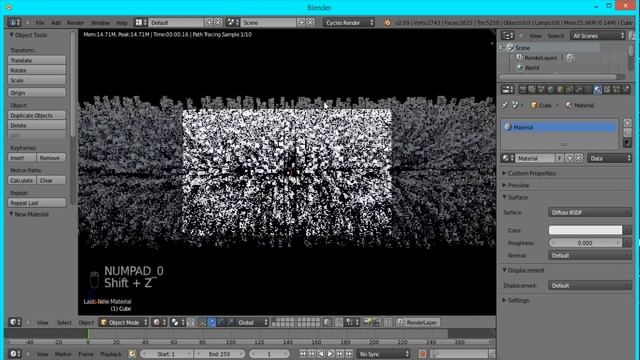
Task: Toggle the 3D manipulator widget button
Action: (x=202, y=322)
